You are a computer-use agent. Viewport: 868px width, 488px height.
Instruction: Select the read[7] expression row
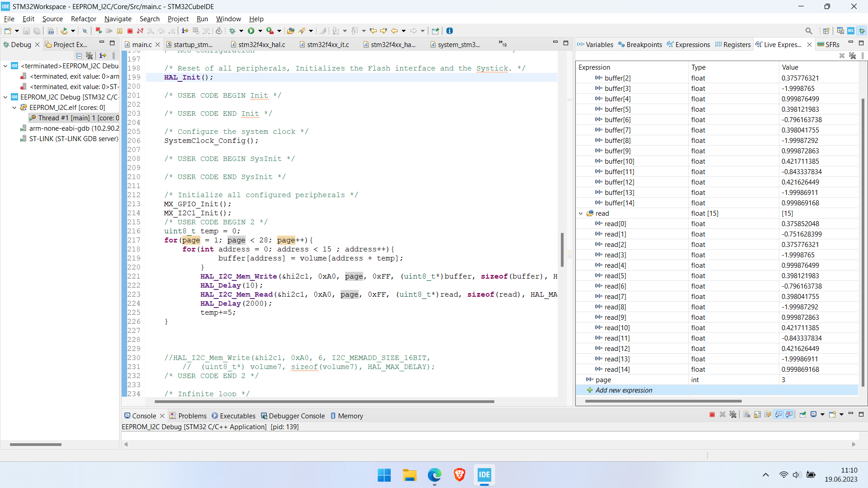[x=716, y=296]
